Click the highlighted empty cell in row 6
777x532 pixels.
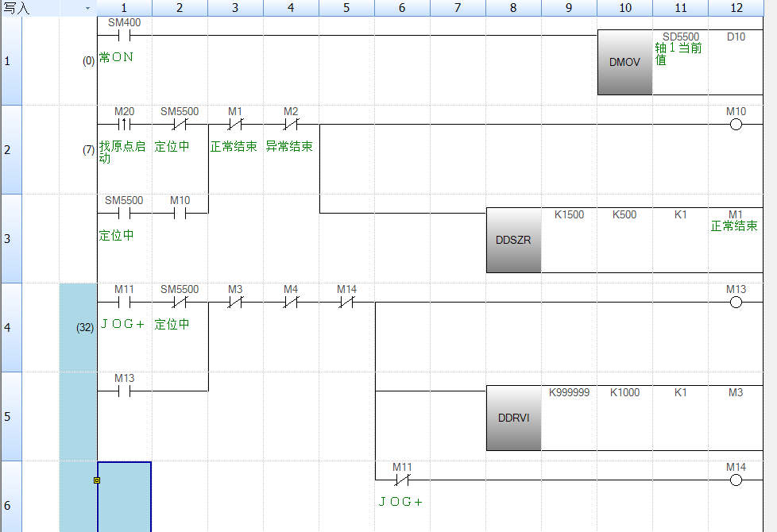tap(124, 497)
